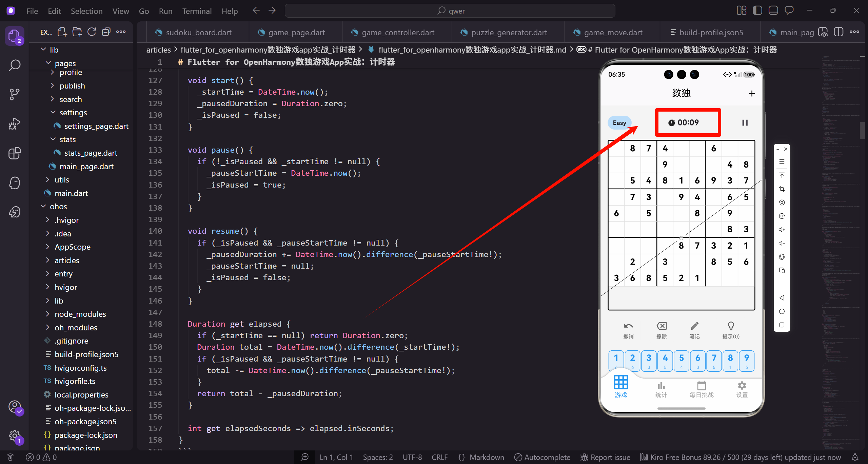This screenshot has width=868, height=464.
Task: Go forward with the navigation arrow
Action: [x=272, y=11]
